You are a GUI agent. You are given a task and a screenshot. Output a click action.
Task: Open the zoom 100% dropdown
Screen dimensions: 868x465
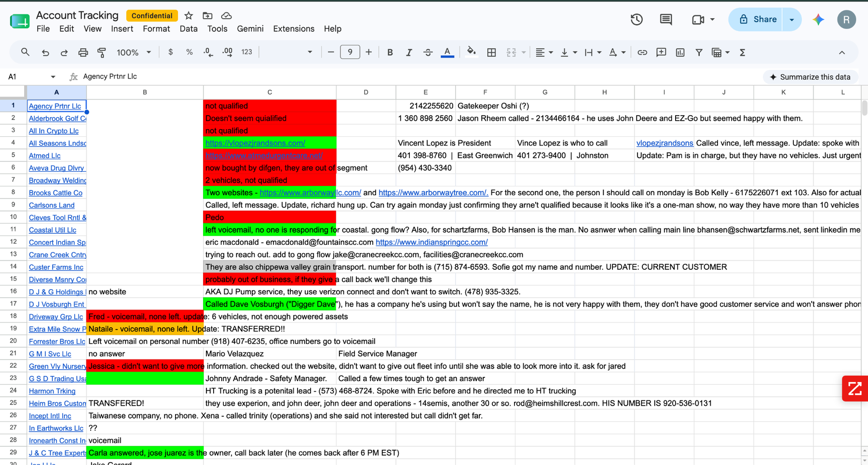[134, 52]
